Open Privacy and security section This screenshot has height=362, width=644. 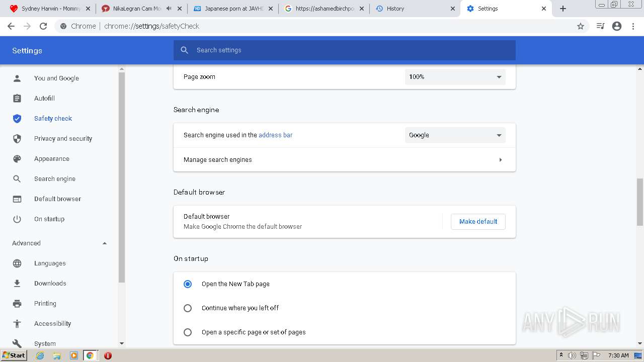pos(63,139)
